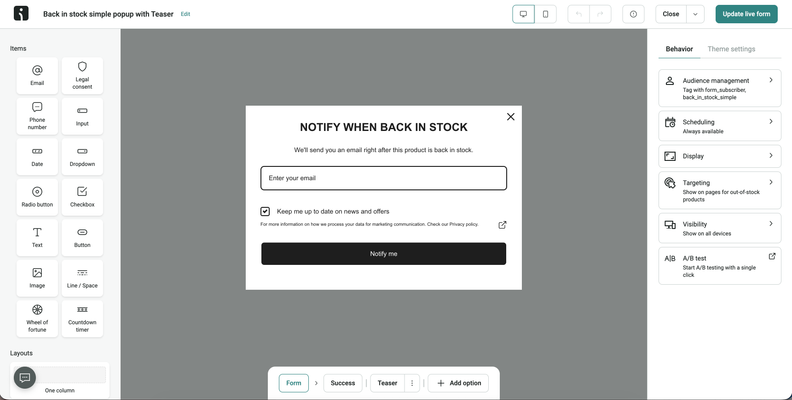
Task: Open the privacy policy external link icon
Action: (502, 225)
